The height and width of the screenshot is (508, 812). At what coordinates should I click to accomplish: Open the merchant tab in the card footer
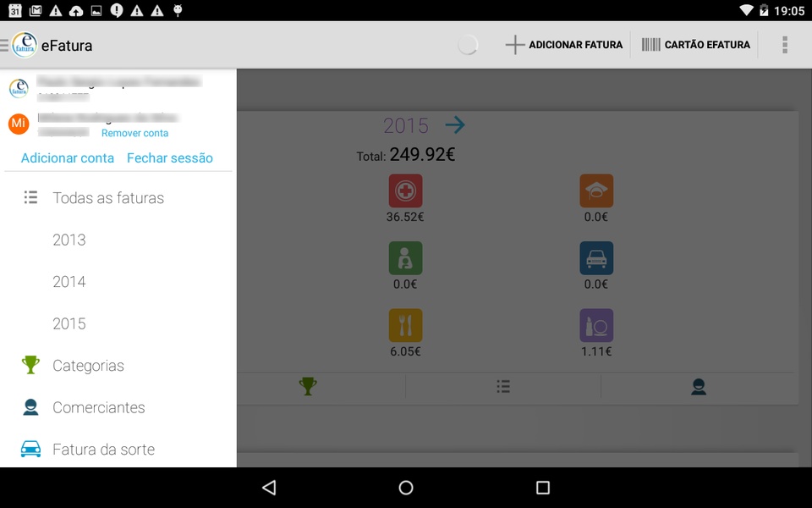pyautogui.click(x=699, y=387)
